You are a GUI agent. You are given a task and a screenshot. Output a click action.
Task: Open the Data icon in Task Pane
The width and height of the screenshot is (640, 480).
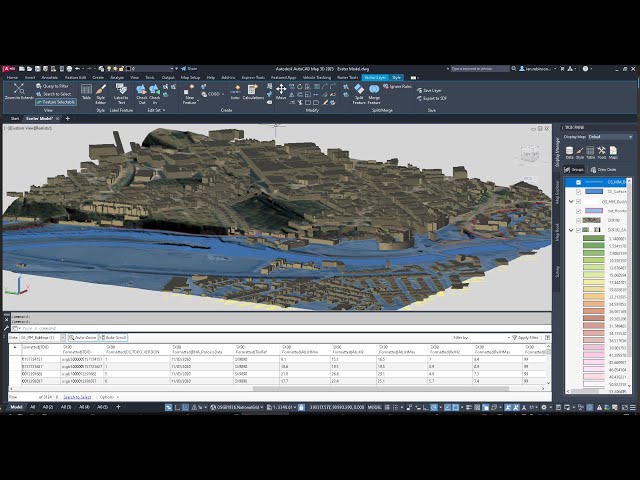click(569, 153)
